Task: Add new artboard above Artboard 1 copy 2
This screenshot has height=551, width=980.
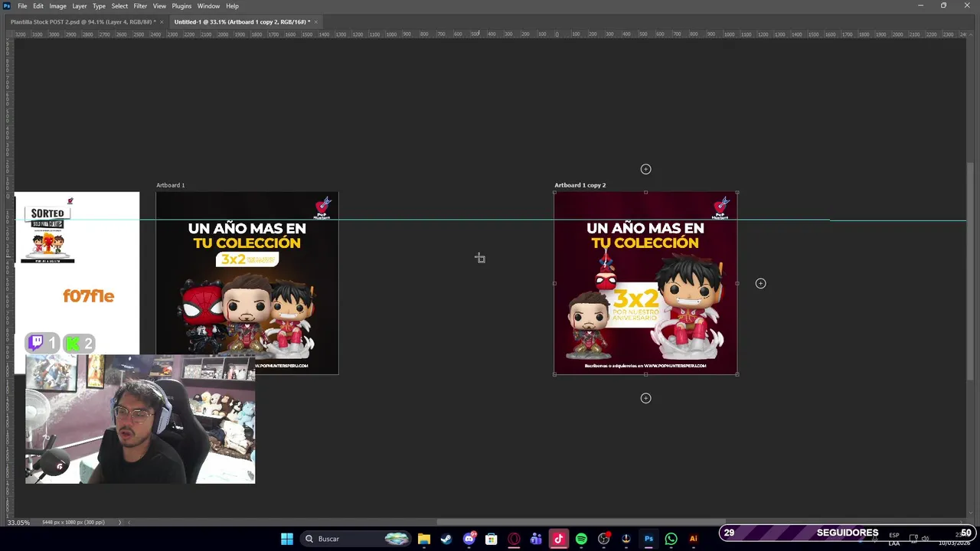Action: [645, 169]
